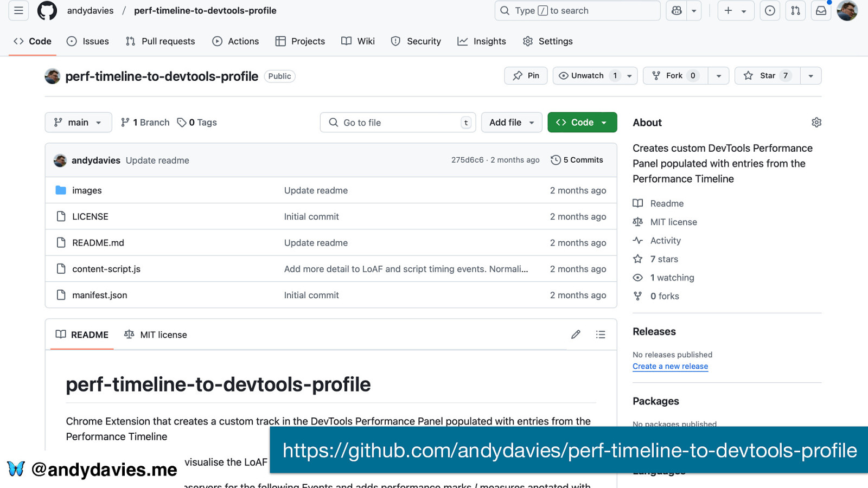Open the content-script.js file
Image resolution: width=868 pixels, height=488 pixels.
click(106, 269)
